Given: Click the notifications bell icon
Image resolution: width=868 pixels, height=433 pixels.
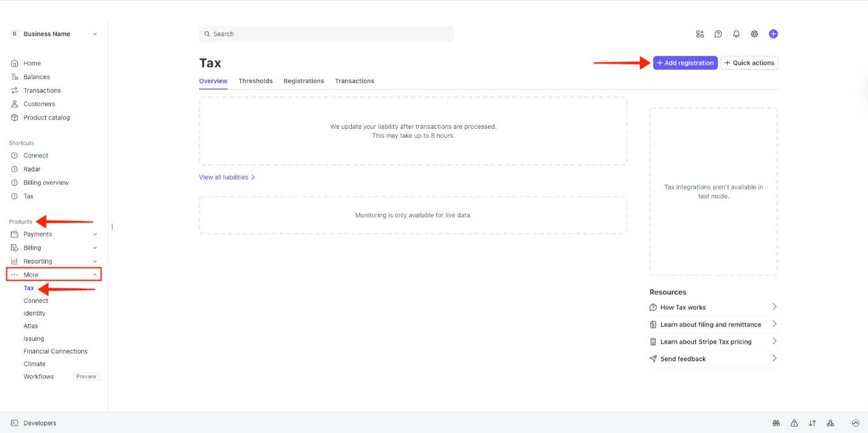Looking at the screenshot, I should (x=736, y=34).
